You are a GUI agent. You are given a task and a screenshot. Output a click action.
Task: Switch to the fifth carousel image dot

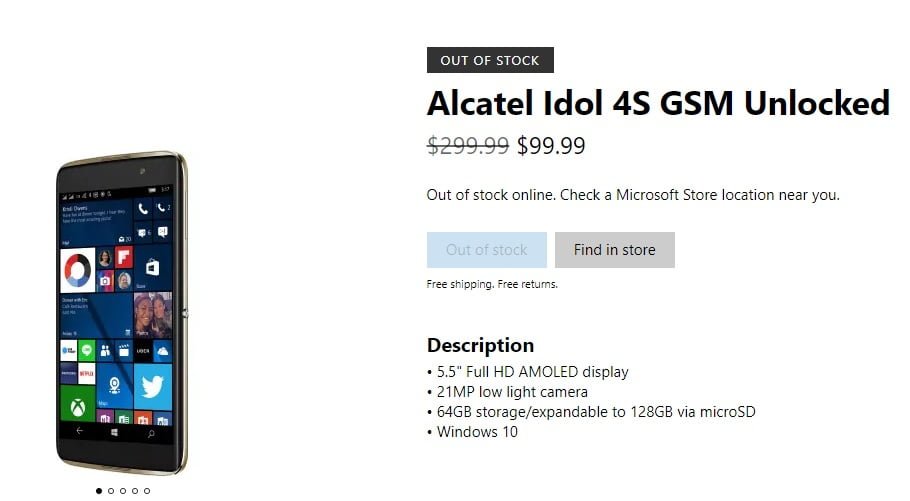coord(147,491)
